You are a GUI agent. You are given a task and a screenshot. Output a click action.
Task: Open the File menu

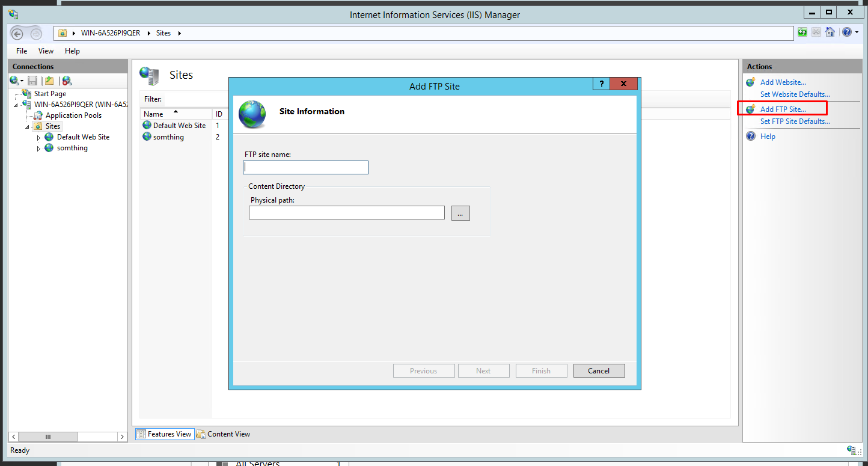[22, 51]
